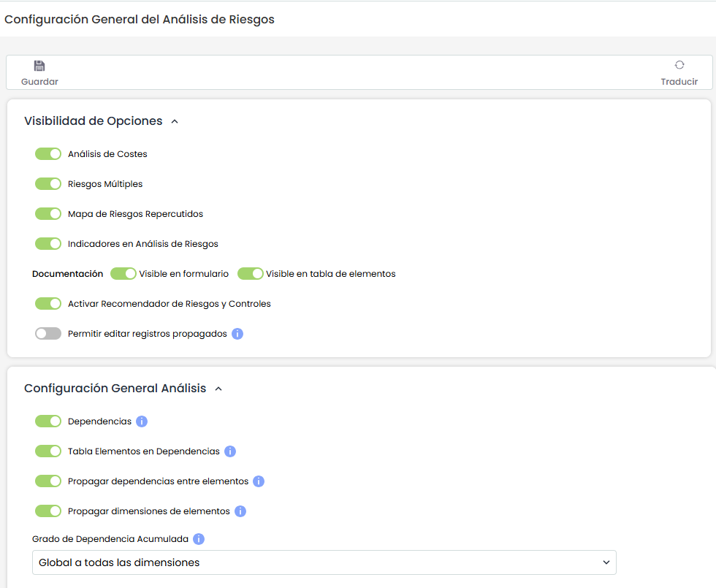
Task: Click info icon next to Permitir editar registros propagados
Action: pos(237,334)
